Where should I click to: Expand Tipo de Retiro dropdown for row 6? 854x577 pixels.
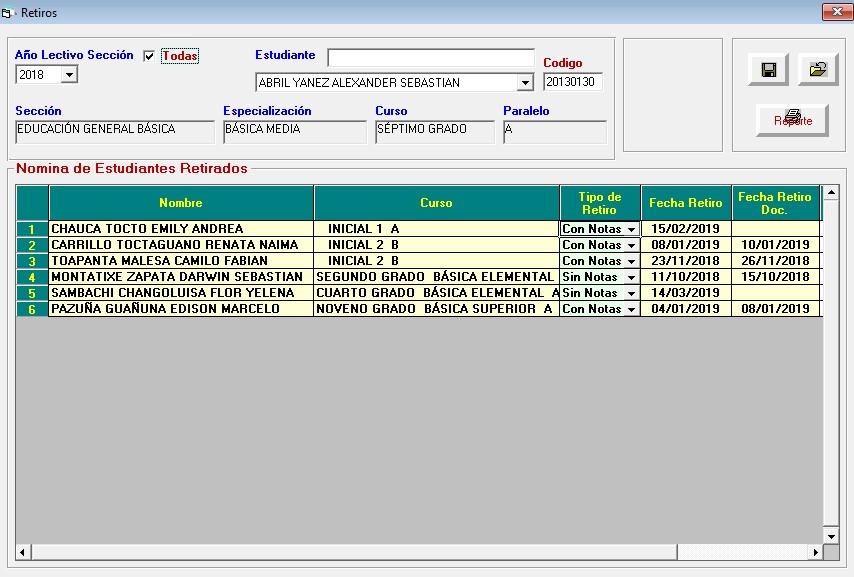click(x=631, y=309)
